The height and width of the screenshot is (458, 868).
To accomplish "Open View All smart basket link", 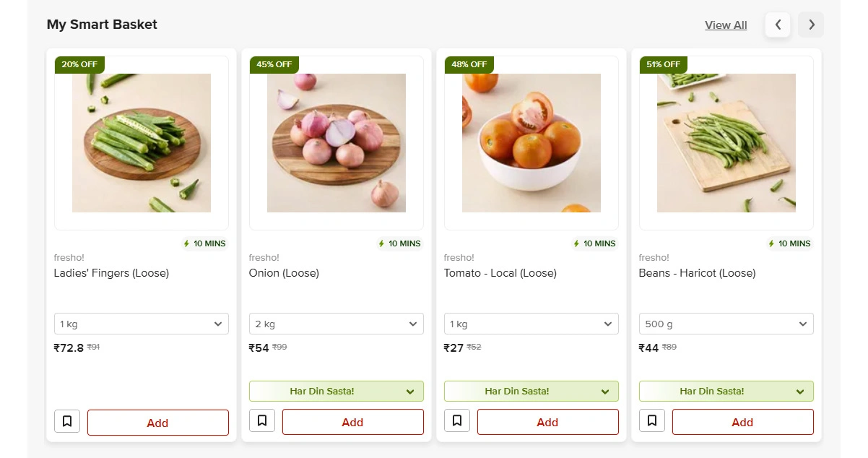I will pos(726,25).
